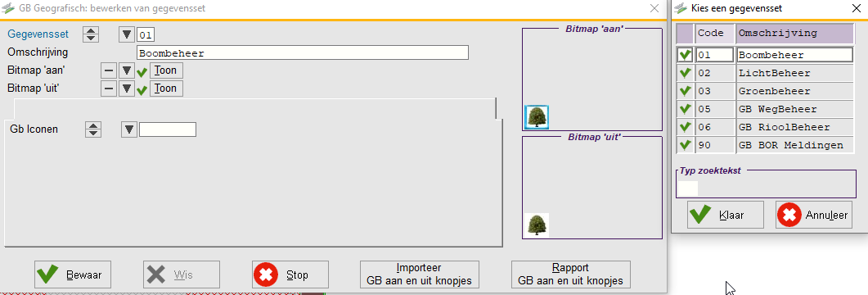Viewport: 868px width, 295px height.
Task: Sort by the Omschrijving column header
Action: coord(794,34)
